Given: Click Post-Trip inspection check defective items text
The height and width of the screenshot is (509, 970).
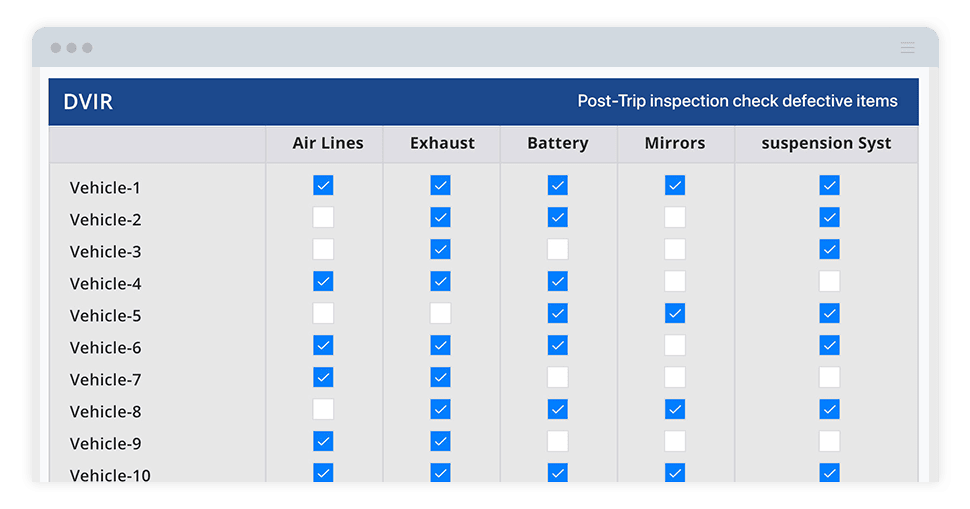Looking at the screenshot, I should coord(737,101).
